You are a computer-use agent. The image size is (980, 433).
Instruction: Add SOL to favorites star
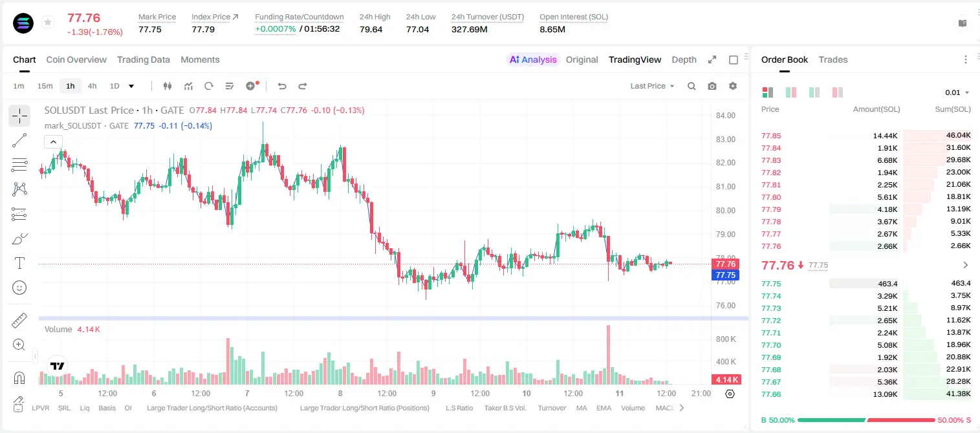click(x=48, y=23)
